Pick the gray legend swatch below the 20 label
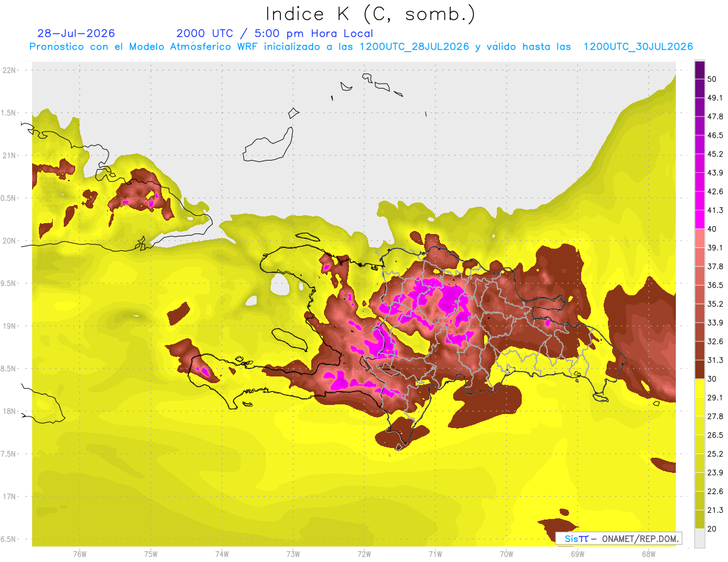The height and width of the screenshot is (562, 728). click(699, 538)
